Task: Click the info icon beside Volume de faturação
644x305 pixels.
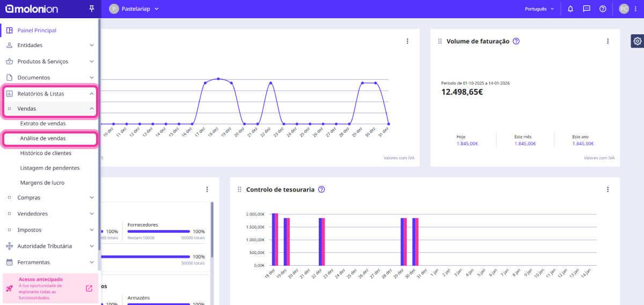Action: [x=516, y=41]
